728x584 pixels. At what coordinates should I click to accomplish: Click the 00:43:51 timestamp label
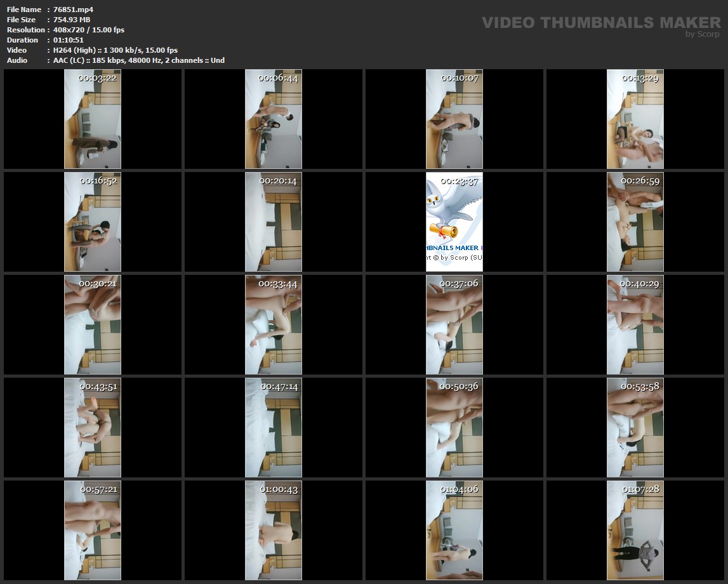coord(98,387)
